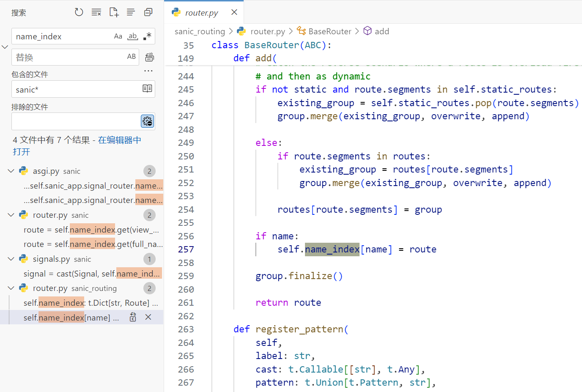Close the router.py tab
This screenshot has width=582, height=392.
[x=234, y=12]
